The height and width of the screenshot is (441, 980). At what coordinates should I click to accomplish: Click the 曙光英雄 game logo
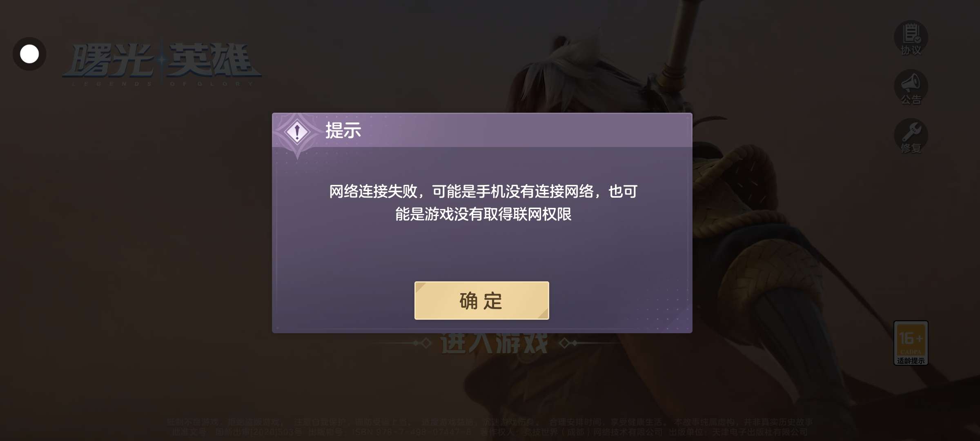coord(162,61)
